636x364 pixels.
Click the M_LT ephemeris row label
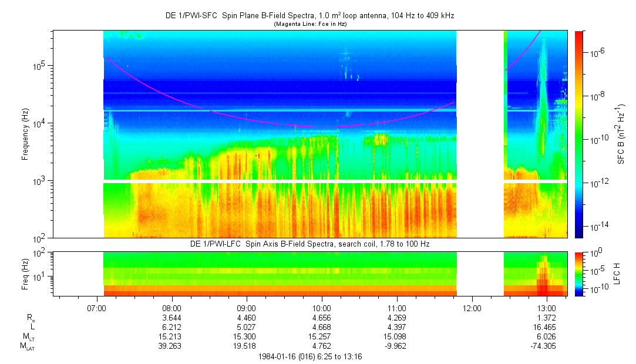pos(28,336)
